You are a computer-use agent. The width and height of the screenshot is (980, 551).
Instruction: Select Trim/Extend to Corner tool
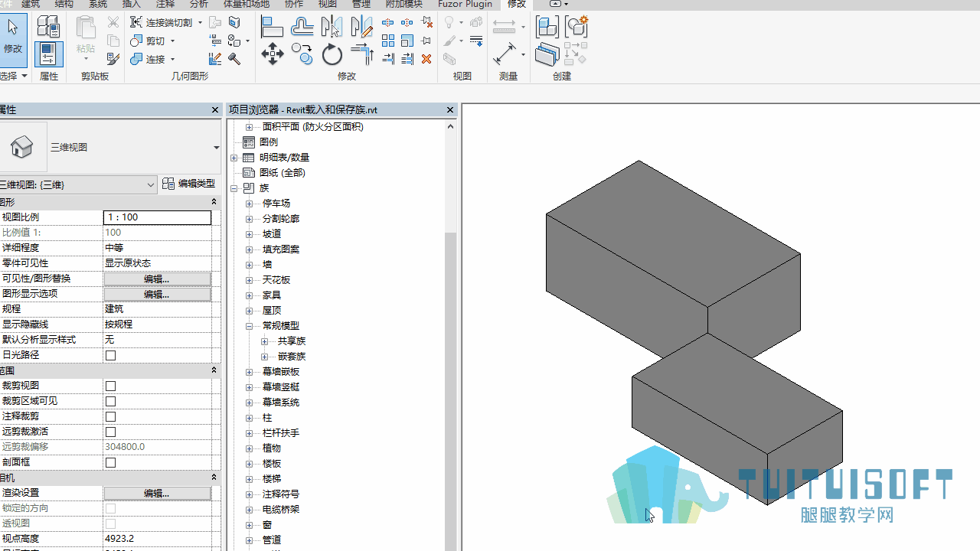(x=361, y=54)
